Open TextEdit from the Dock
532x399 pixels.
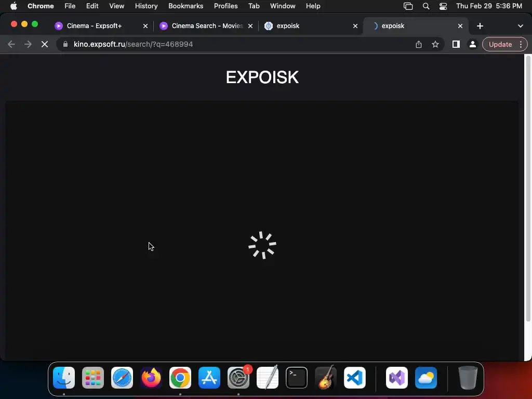tap(268, 378)
